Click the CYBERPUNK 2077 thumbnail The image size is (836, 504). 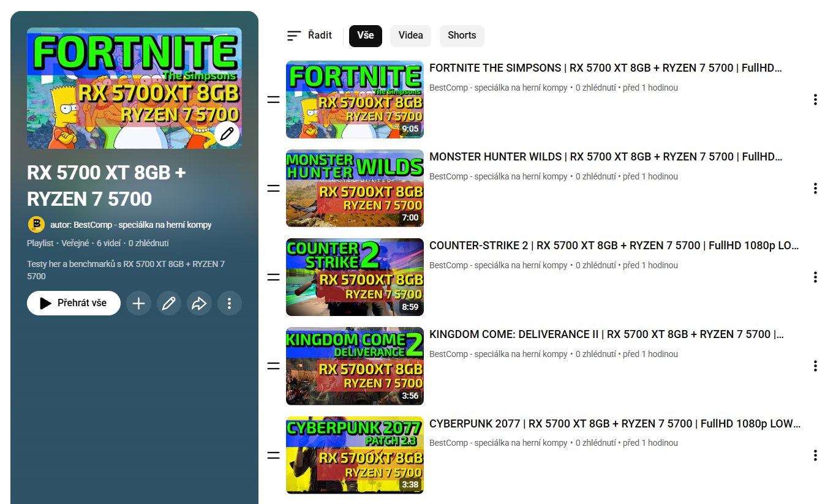(x=355, y=455)
